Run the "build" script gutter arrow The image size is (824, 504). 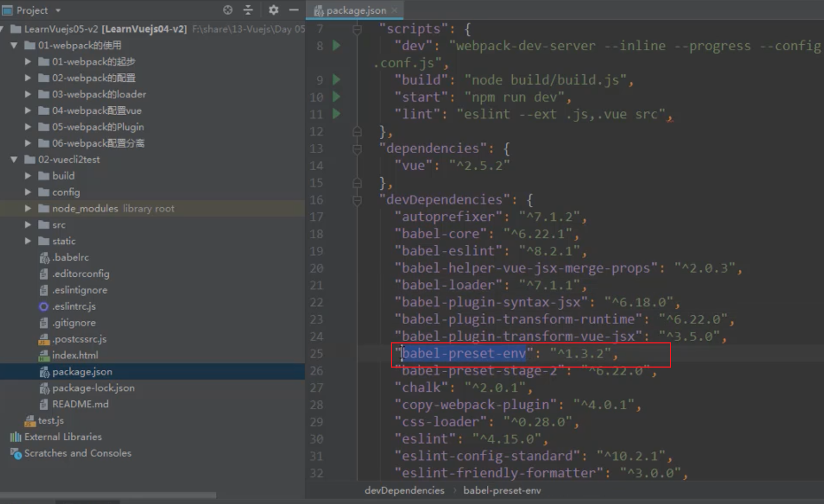337,80
